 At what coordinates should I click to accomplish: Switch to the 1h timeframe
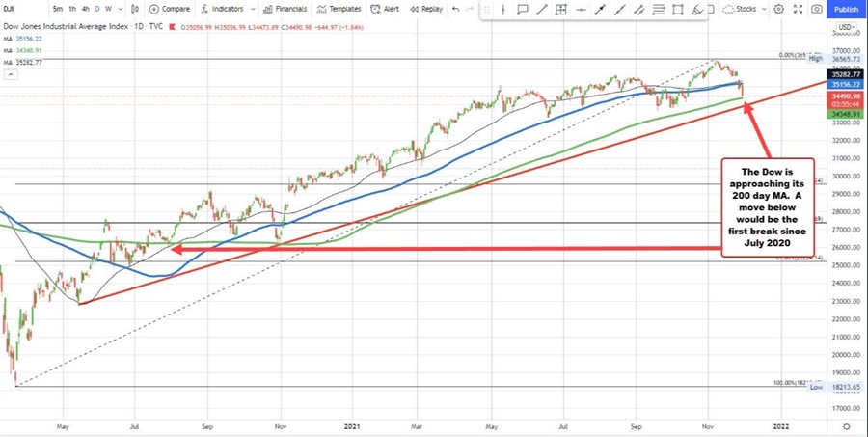click(72, 9)
